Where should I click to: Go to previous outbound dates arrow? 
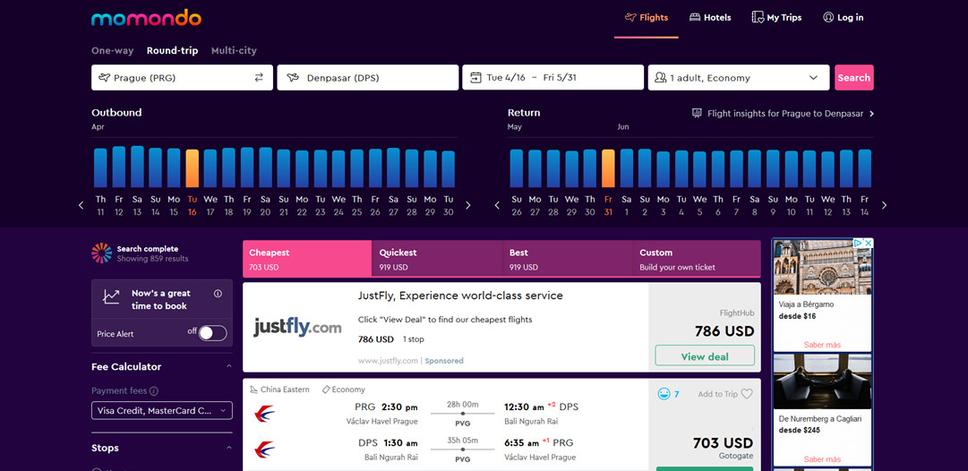[x=81, y=205]
